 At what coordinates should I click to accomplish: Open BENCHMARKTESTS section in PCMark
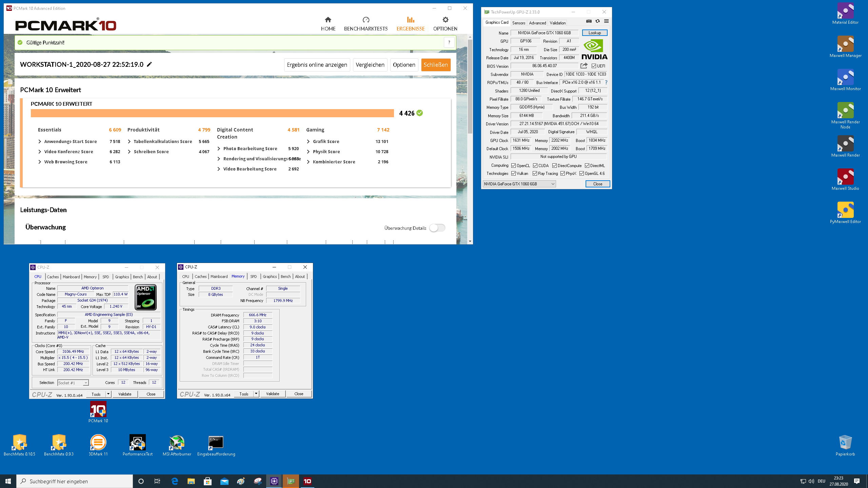pyautogui.click(x=366, y=24)
